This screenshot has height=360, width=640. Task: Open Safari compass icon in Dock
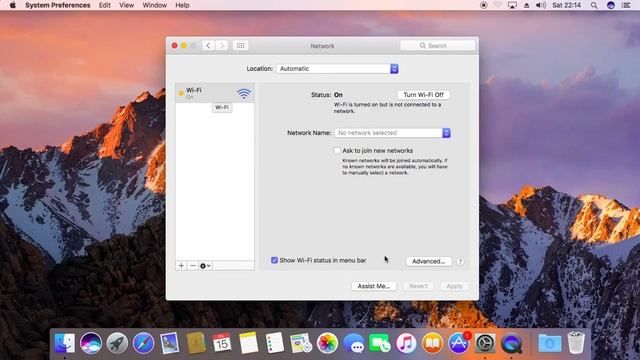143,343
